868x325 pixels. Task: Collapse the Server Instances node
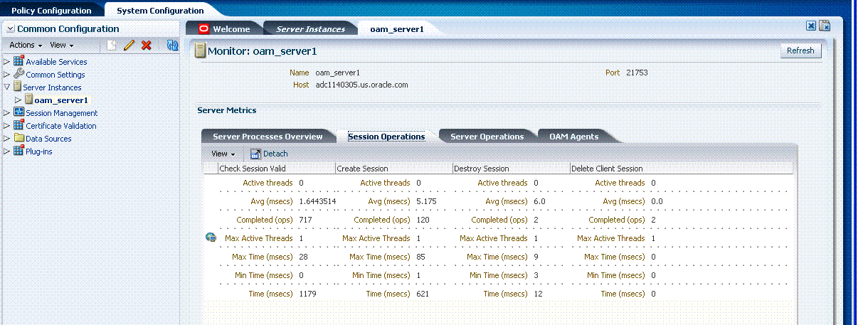coord(7,87)
